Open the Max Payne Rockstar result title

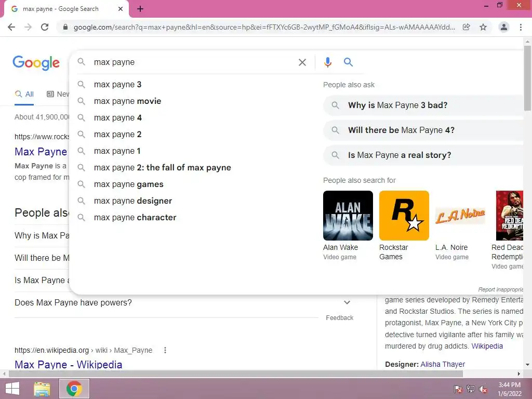(x=41, y=152)
